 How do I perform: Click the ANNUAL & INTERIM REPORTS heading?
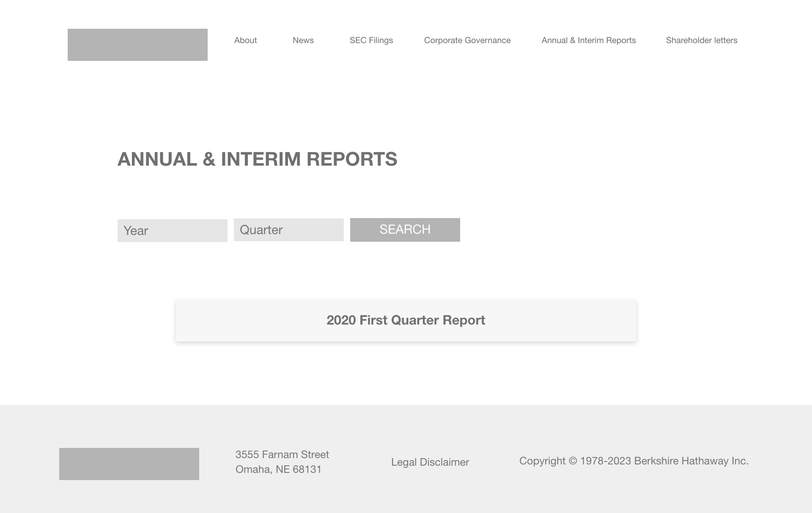click(x=257, y=159)
